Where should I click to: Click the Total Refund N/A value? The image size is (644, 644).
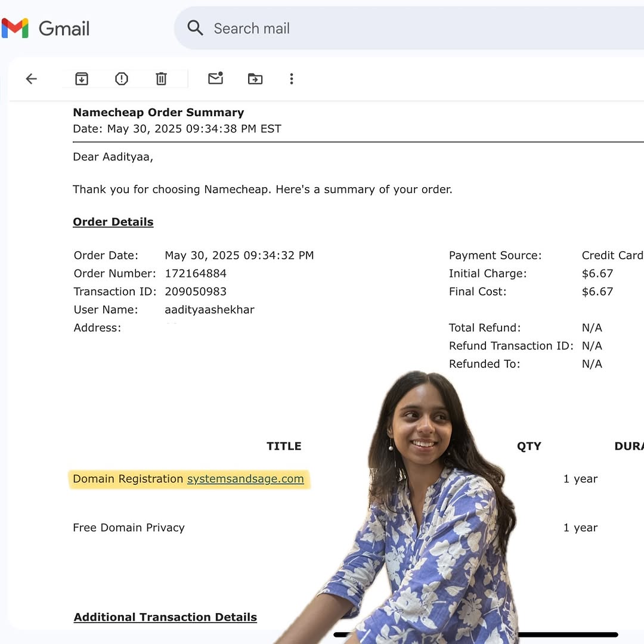click(x=592, y=327)
